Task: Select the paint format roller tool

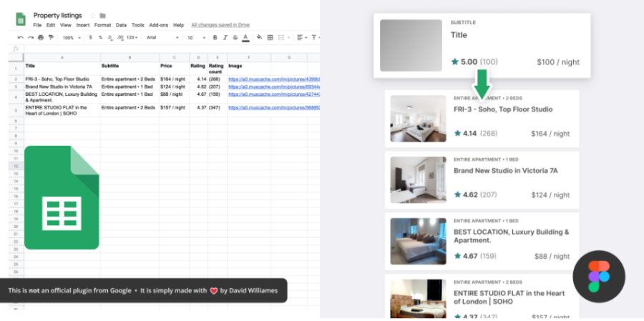Action: click(x=51, y=37)
